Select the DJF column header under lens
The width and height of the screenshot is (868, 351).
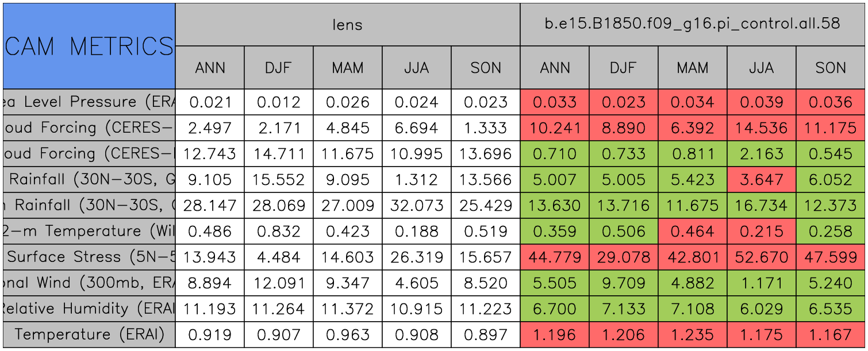tap(279, 68)
